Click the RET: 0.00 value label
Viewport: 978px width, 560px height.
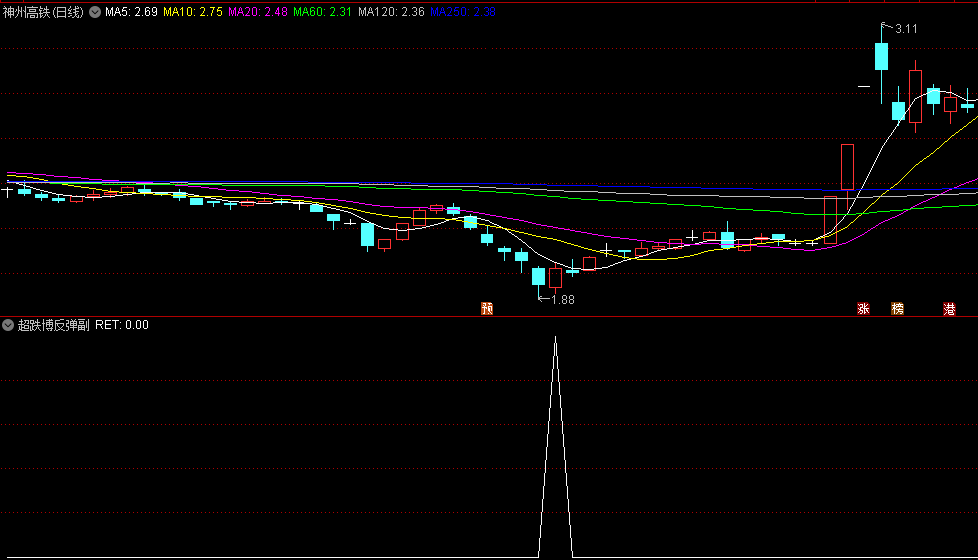pos(122,325)
